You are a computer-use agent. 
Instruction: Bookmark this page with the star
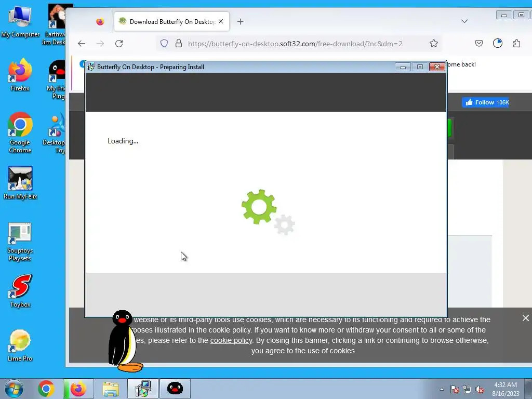point(434,44)
